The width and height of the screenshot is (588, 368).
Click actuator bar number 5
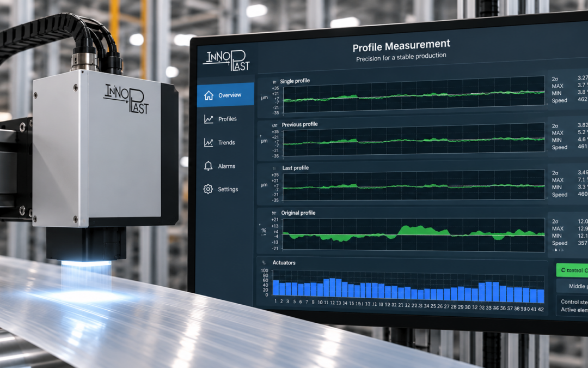tap(295, 289)
